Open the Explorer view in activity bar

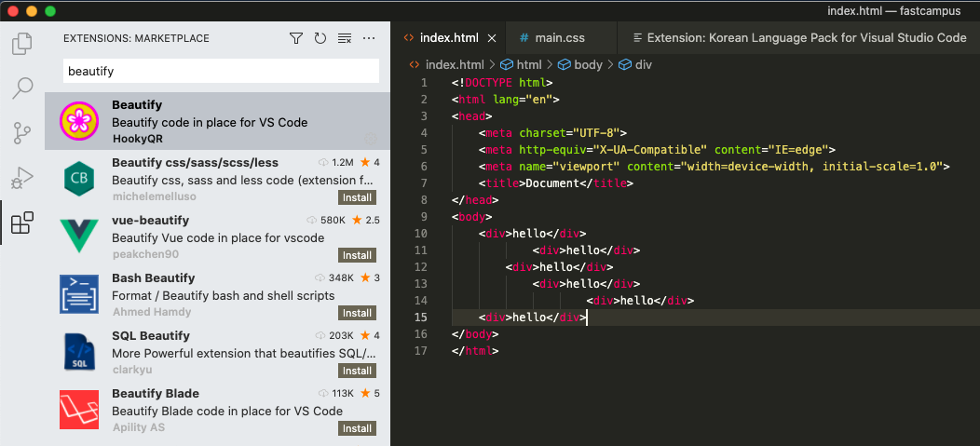pos(22,43)
